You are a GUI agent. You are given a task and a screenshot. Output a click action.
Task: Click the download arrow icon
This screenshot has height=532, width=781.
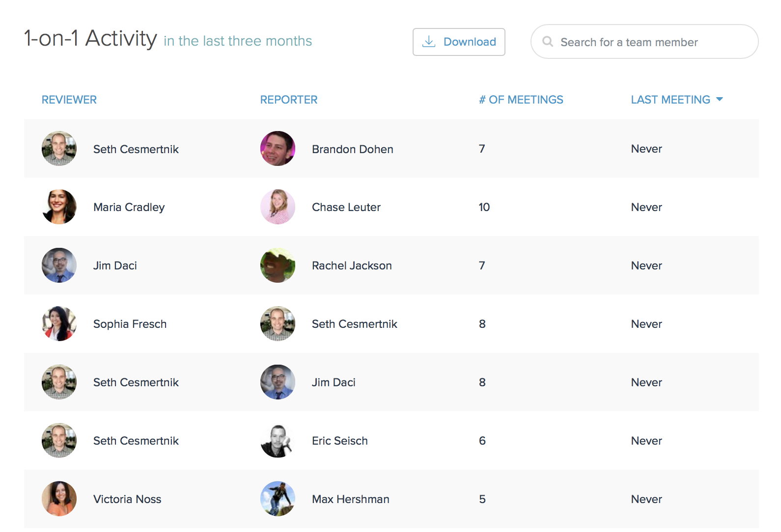(429, 42)
